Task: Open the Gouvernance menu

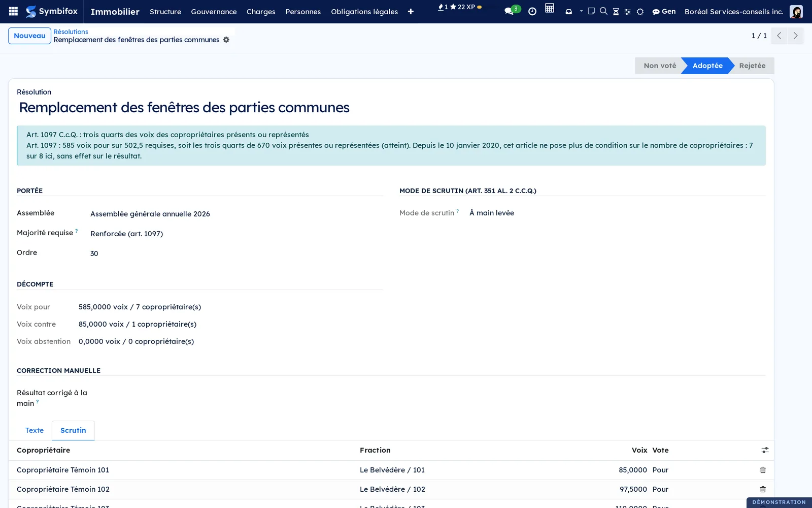Action: tap(214, 12)
